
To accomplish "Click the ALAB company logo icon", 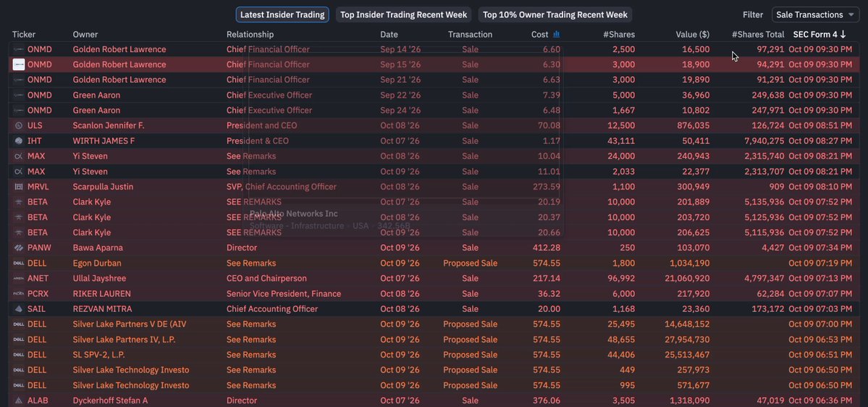I will pyautogui.click(x=18, y=400).
